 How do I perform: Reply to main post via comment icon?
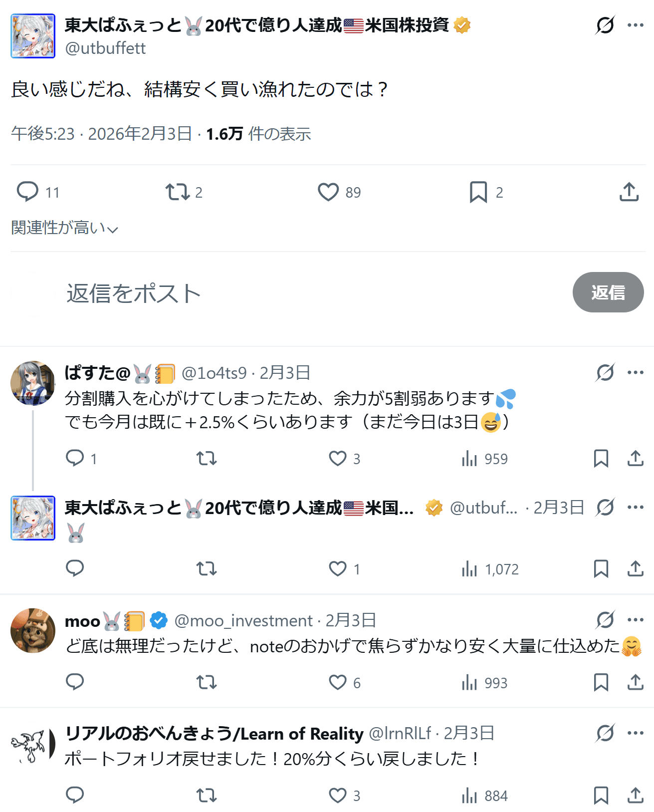click(28, 192)
